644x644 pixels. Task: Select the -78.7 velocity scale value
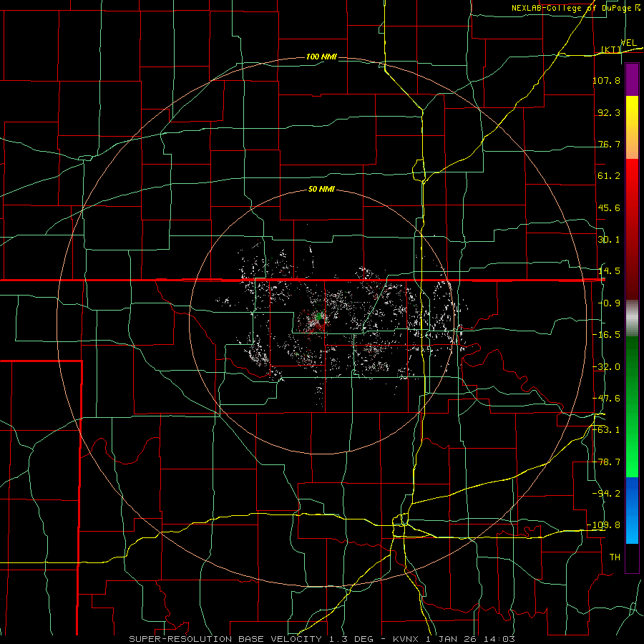[x=606, y=462]
